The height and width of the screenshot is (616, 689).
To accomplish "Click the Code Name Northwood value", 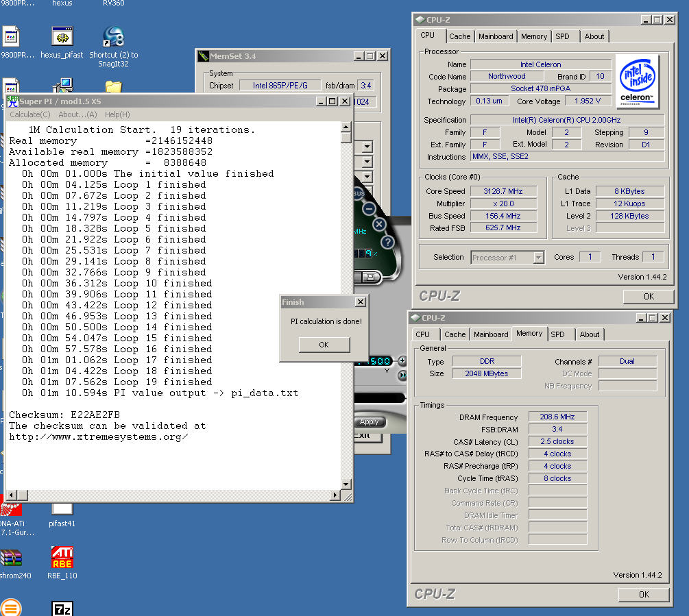I will (507, 76).
